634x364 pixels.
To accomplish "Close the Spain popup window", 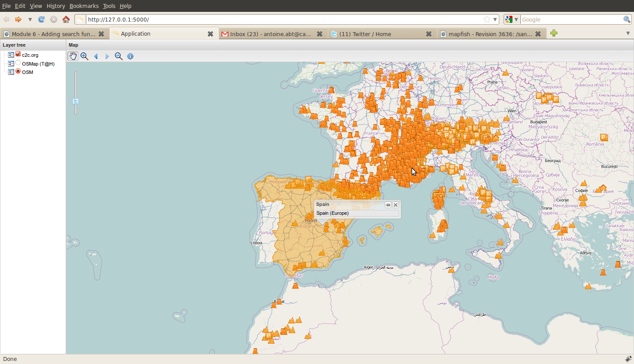I will point(395,205).
